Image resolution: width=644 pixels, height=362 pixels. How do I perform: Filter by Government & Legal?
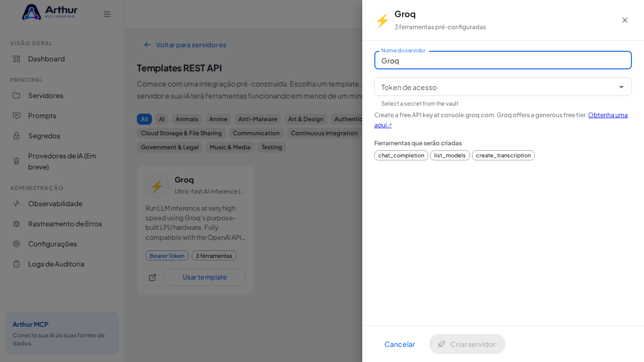(170, 147)
